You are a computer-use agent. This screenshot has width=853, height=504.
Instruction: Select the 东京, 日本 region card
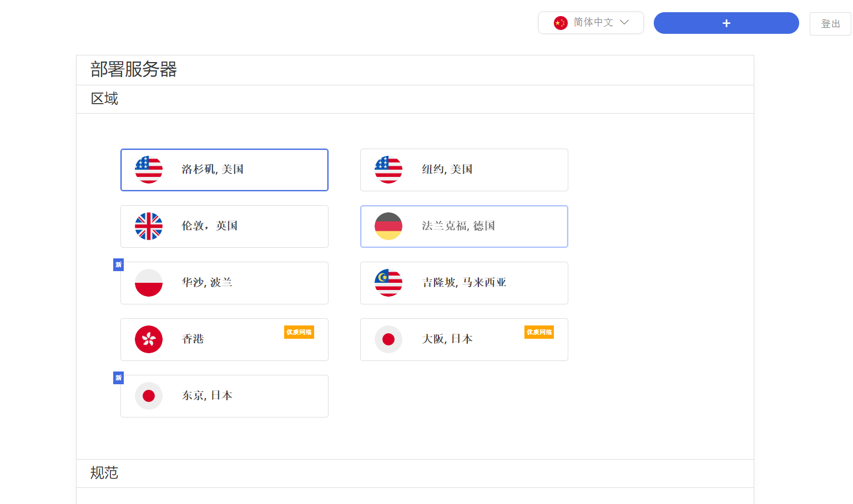(x=224, y=396)
